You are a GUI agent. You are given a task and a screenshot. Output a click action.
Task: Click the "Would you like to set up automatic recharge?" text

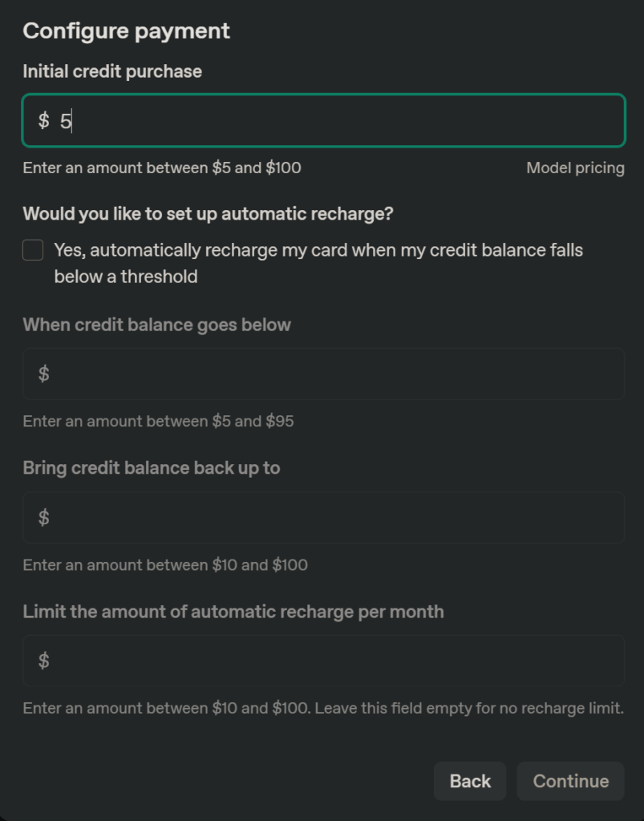(x=209, y=214)
